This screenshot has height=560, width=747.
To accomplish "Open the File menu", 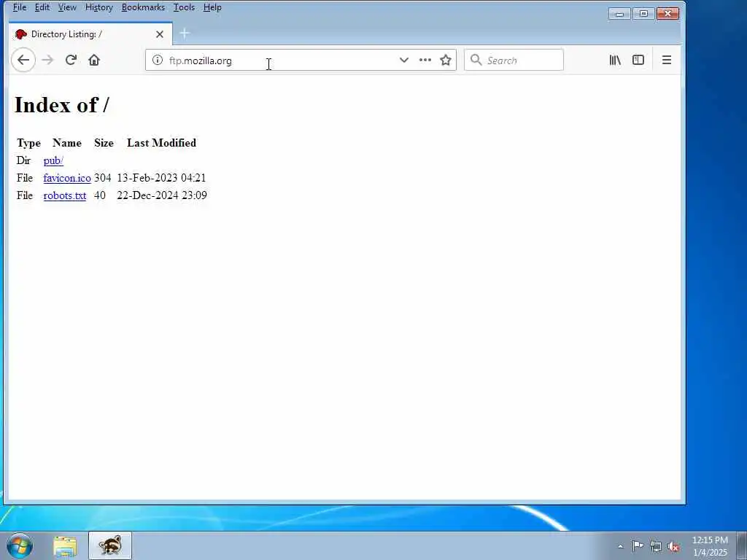I will [20, 7].
